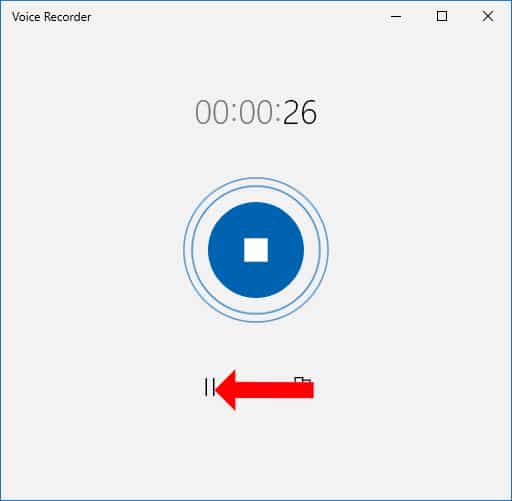
Task: End recording via the circular blue button
Action: coord(256,250)
